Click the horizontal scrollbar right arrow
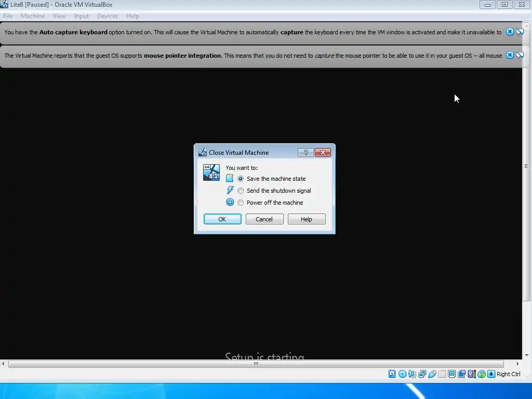Screen dimensions: 532x399 [517, 364]
